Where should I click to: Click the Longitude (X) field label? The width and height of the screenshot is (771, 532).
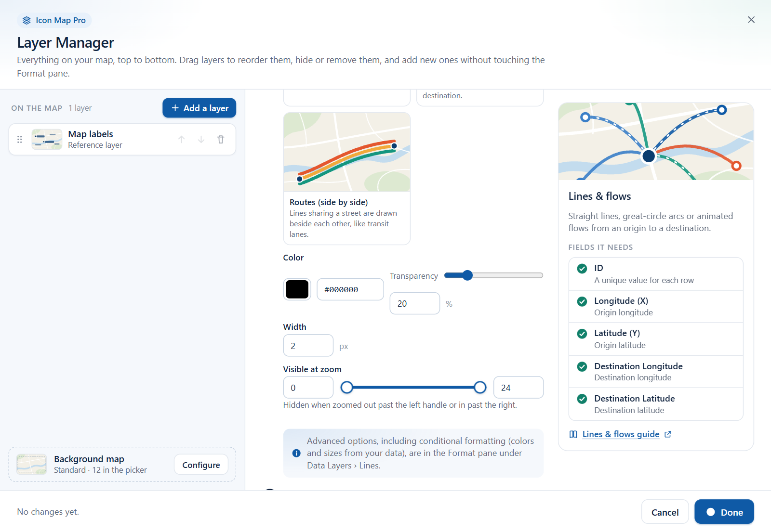pyautogui.click(x=621, y=301)
